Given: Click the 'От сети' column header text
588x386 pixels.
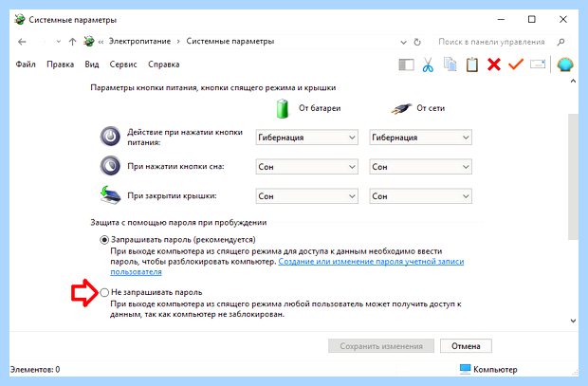Looking at the screenshot, I should [x=431, y=108].
